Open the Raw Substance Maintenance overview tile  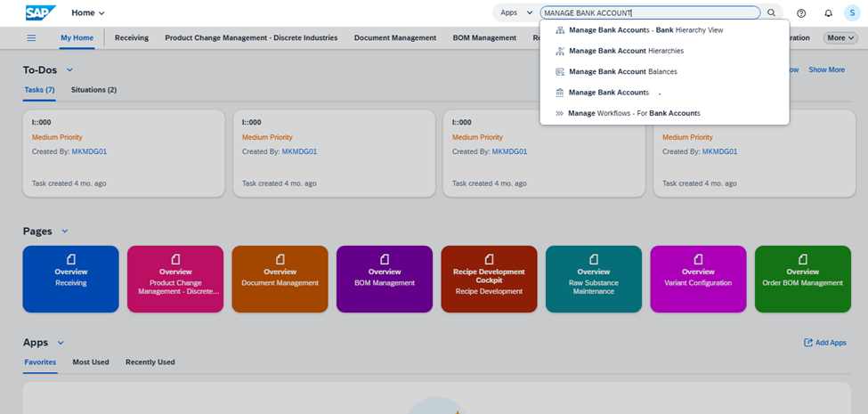click(594, 279)
